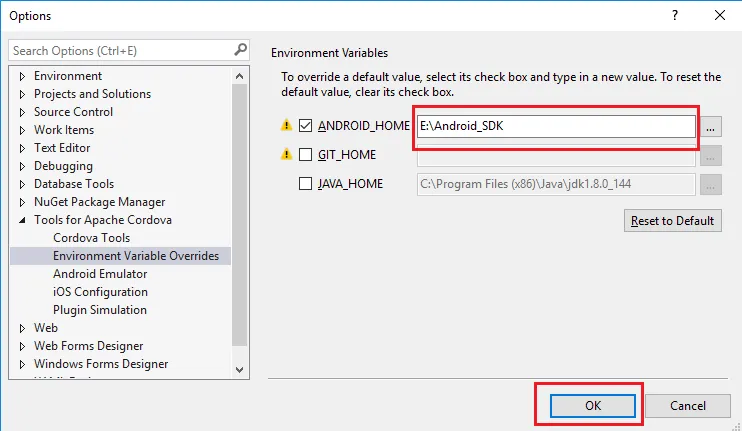Select Cordova Tools tree item
This screenshot has height=431, width=742.
[x=91, y=238]
